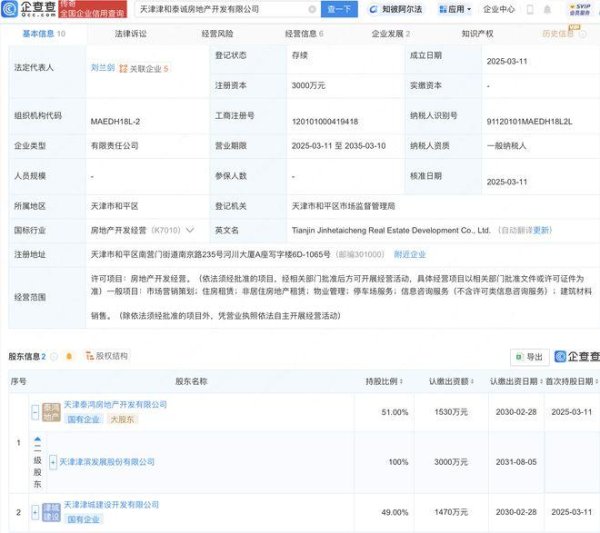Screen dimensions: 600x533
Task: Click 天津泰鸿房地产 company logo thumbnail
Action: pos(51,412)
